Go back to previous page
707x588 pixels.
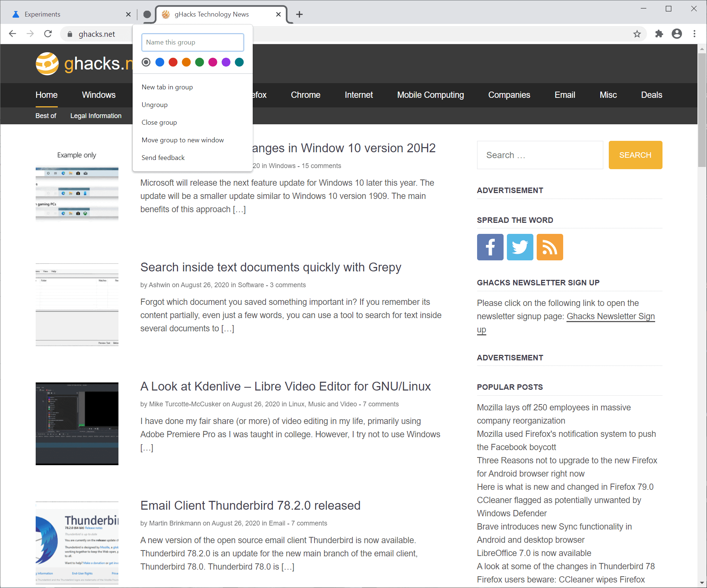coord(13,34)
